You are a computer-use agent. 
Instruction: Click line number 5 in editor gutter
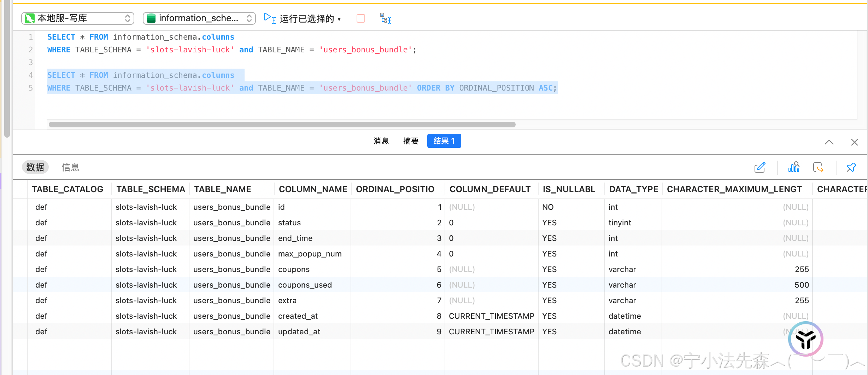pyautogui.click(x=31, y=88)
